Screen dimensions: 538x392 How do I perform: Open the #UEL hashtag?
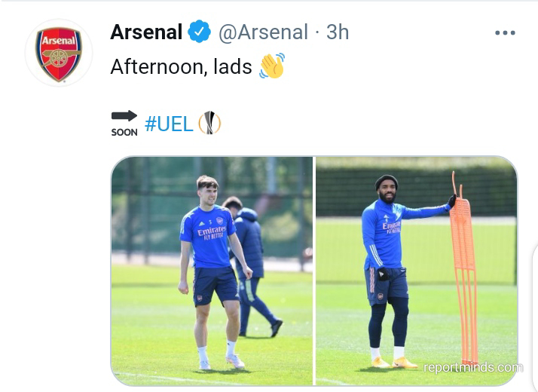169,124
